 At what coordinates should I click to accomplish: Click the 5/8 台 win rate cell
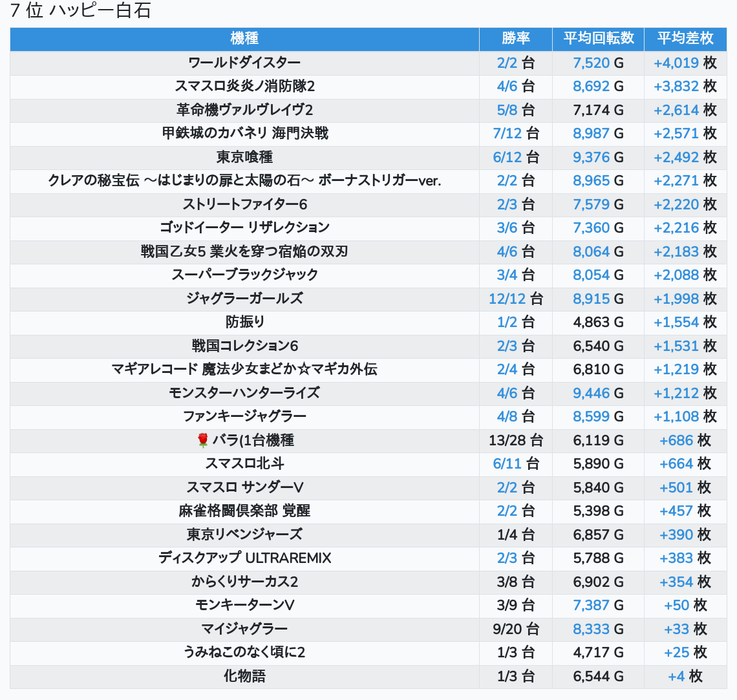tap(516, 110)
